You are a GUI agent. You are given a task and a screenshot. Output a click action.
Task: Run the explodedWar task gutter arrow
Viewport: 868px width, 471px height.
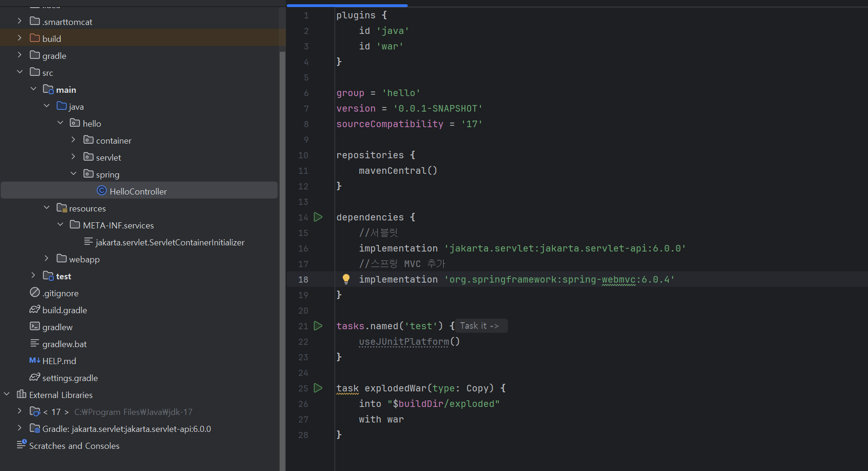click(318, 388)
